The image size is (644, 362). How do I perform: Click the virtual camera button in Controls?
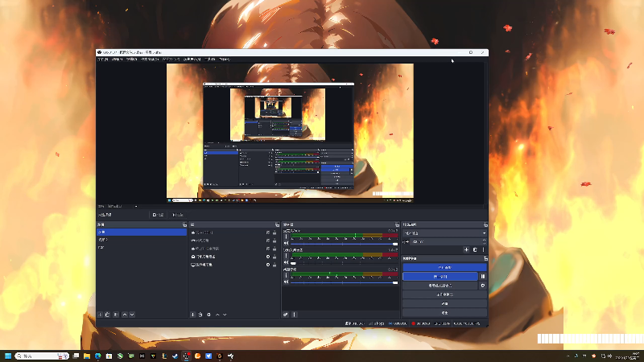tap(440, 286)
